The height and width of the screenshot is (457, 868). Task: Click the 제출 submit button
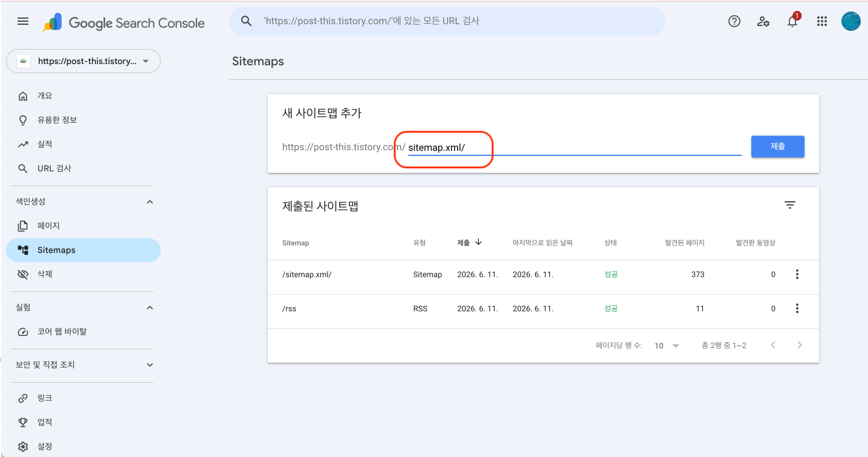coord(777,146)
